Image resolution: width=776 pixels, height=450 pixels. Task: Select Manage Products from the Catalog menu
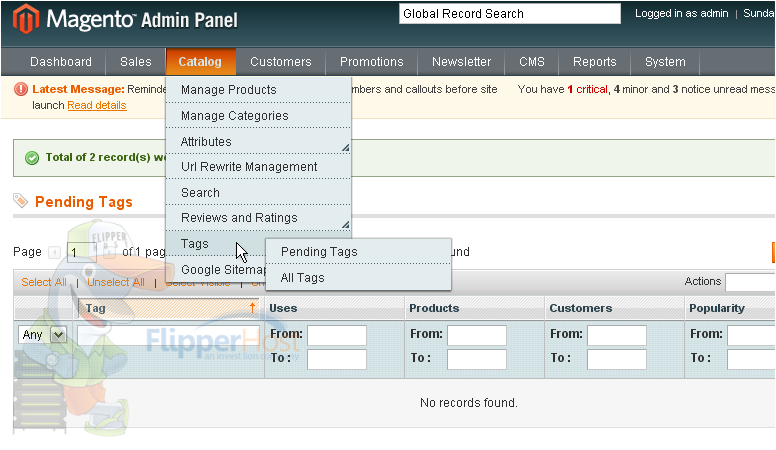coord(258,90)
